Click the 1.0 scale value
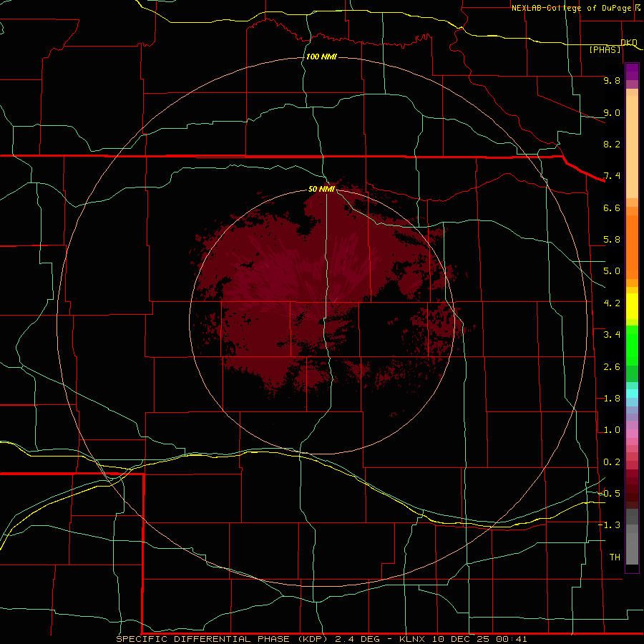This screenshot has width=644, height=644. click(612, 430)
